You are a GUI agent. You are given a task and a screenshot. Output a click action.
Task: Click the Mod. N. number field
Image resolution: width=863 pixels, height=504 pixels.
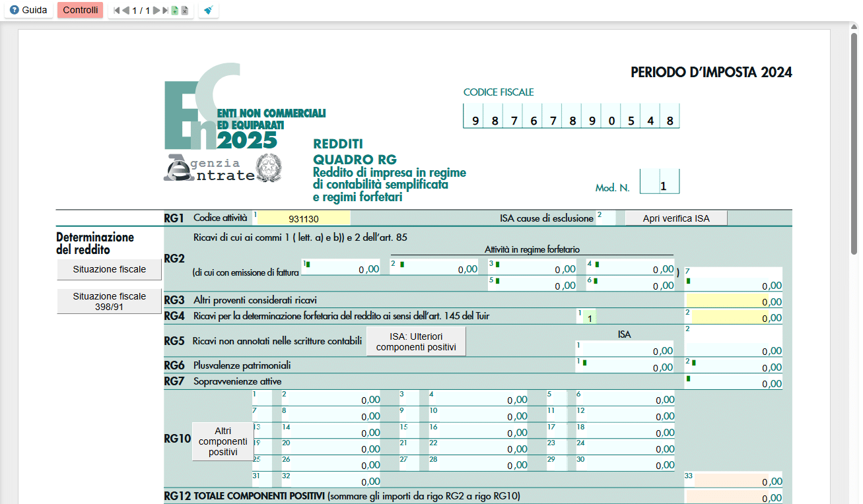660,181
